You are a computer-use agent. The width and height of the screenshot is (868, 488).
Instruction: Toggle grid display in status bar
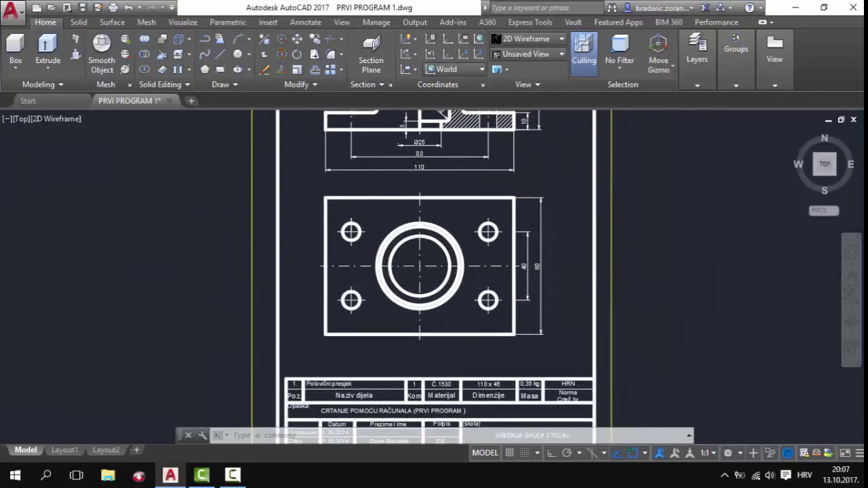pos(511,453)
